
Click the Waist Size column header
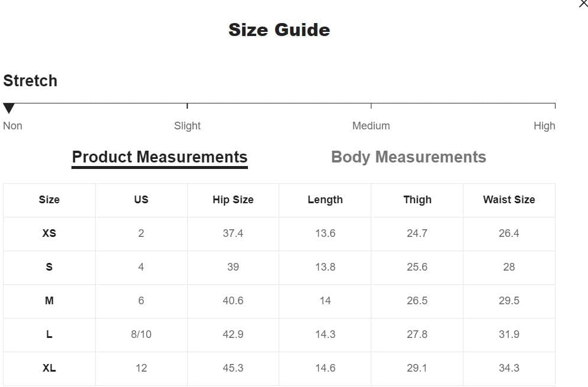click(x=509, y=200)
